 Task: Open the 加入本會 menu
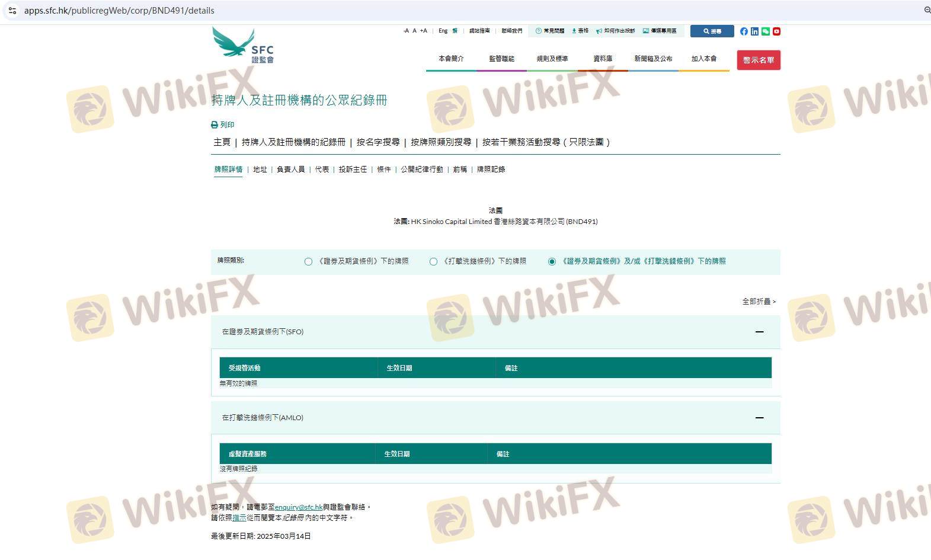coord(704,59)
